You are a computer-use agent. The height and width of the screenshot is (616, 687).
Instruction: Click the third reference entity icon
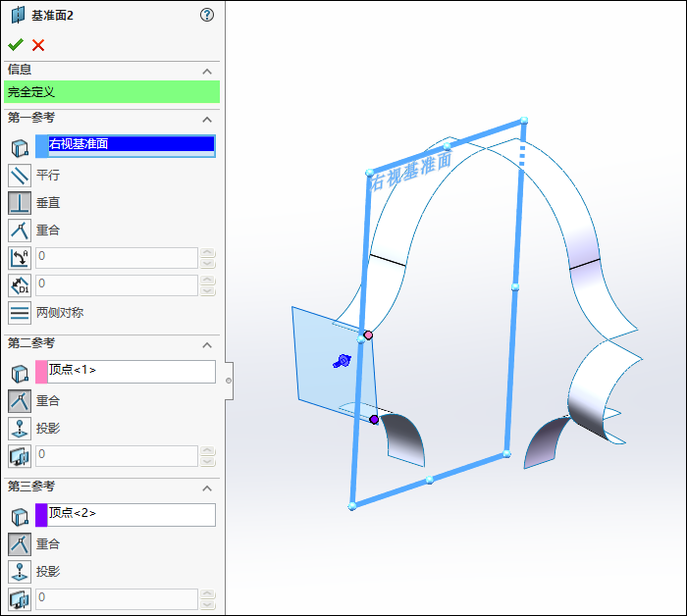tap(20, 517)
